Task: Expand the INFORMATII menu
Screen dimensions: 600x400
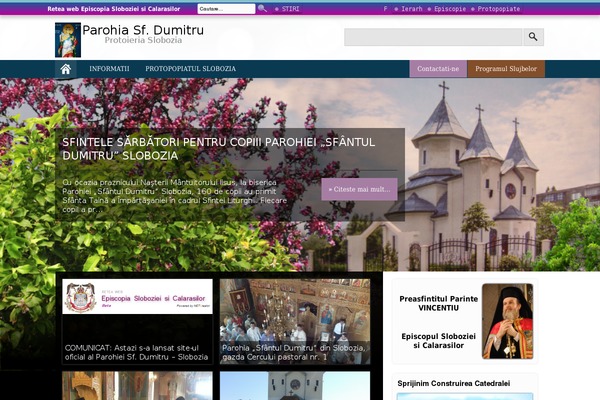Action: point(109,69)
